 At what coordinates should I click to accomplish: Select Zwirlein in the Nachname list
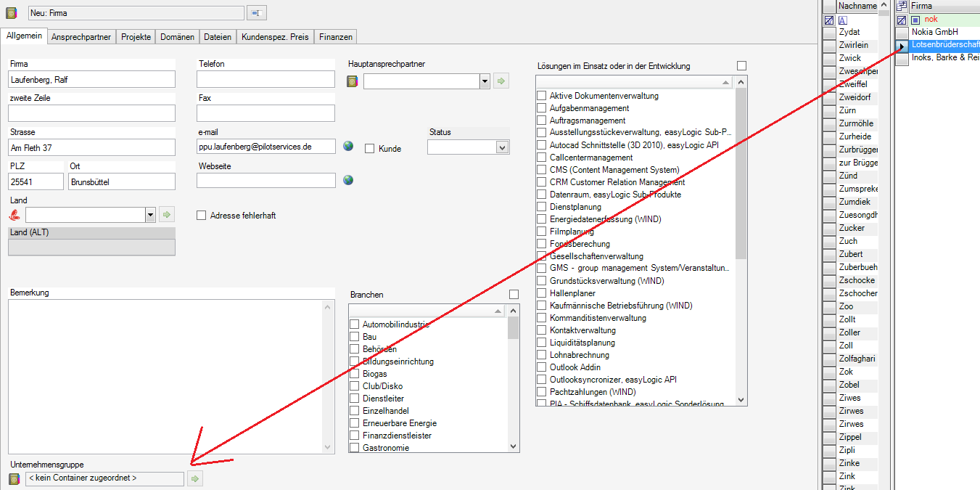[856, 46]
